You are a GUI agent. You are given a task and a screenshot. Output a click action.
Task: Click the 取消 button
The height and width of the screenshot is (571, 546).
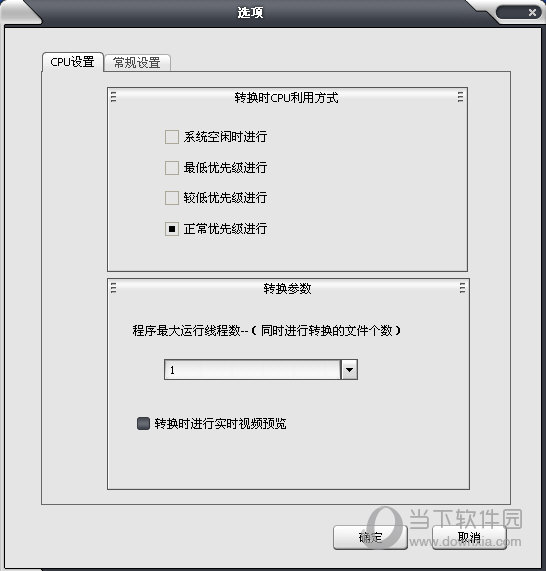pyautogui.click(x=469, y=537)
